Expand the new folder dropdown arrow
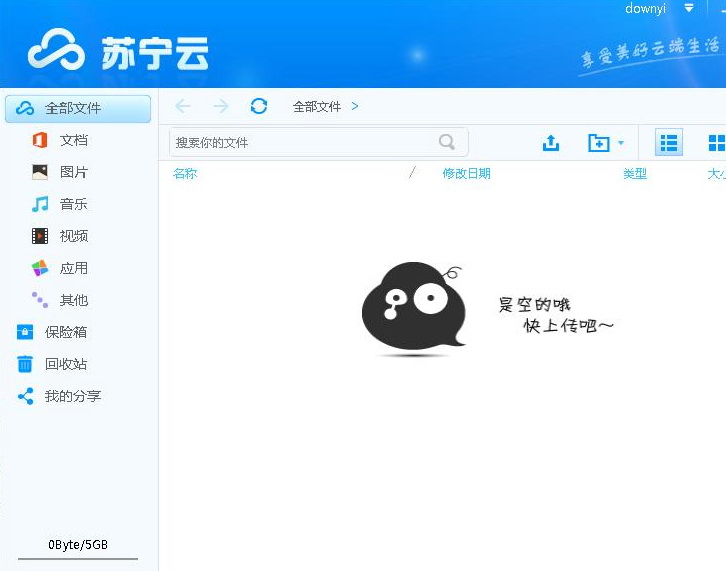 [x=621, y=143]
